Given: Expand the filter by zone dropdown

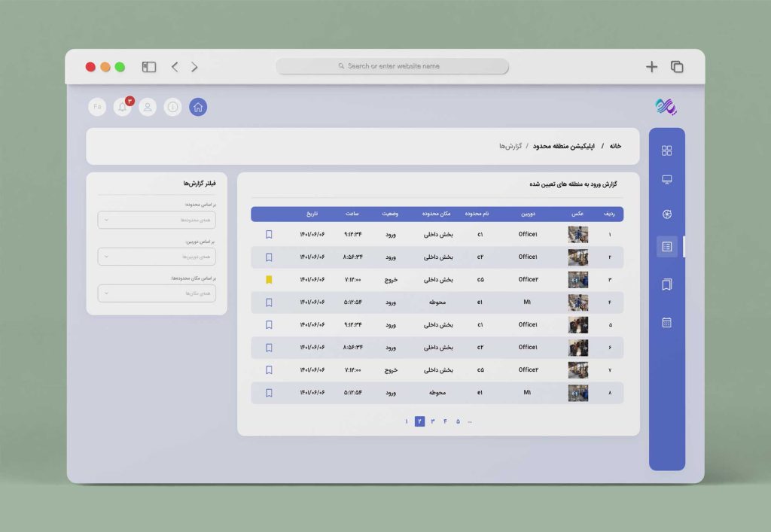Looking at the screenshot, I should [157, 220].
